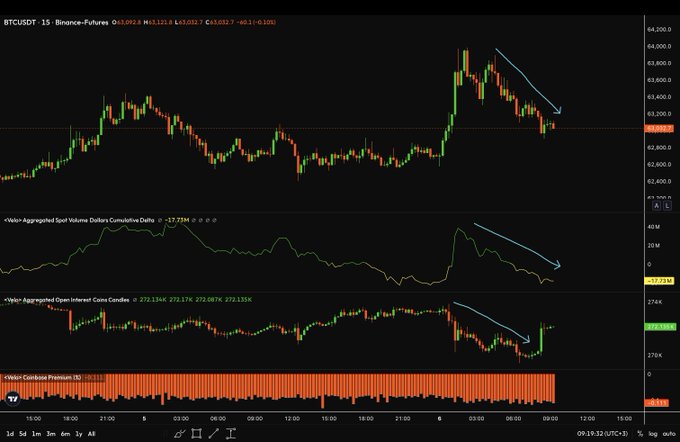Click the 64,000.0 price axis label
Image resolution: width=680 pixels, height=442 pixels.
pyautogui.click(x=659, y=46)
